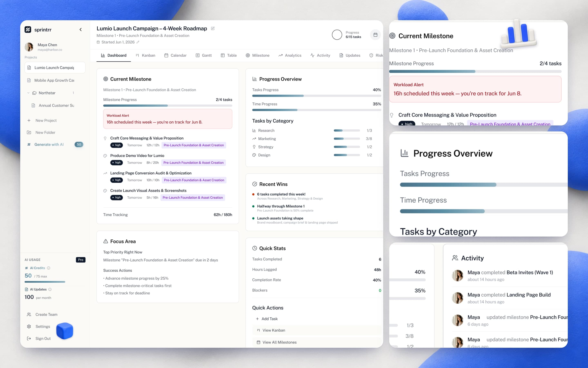
Task: Click the Pro plan badge
Action: click(81, 260)
